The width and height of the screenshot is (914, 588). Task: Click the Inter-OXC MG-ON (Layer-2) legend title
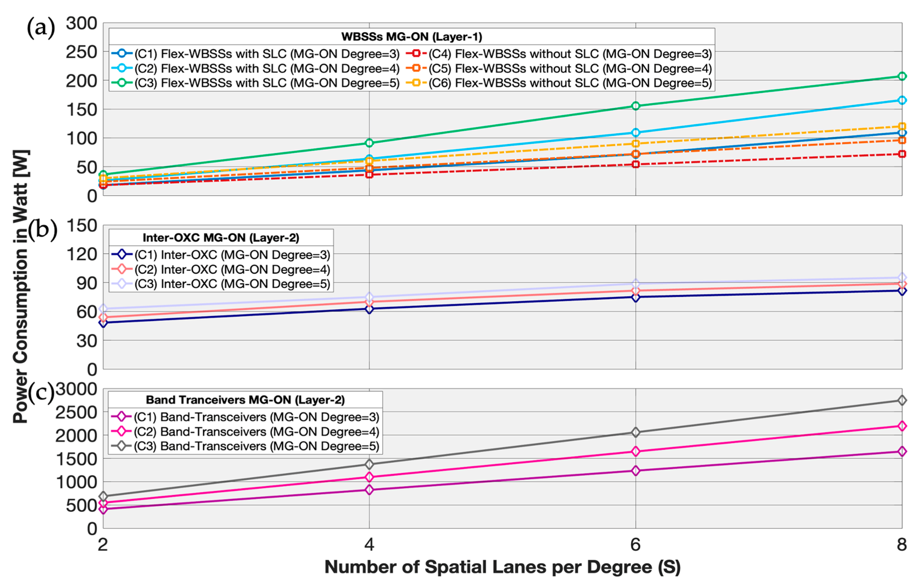point(221,238)
